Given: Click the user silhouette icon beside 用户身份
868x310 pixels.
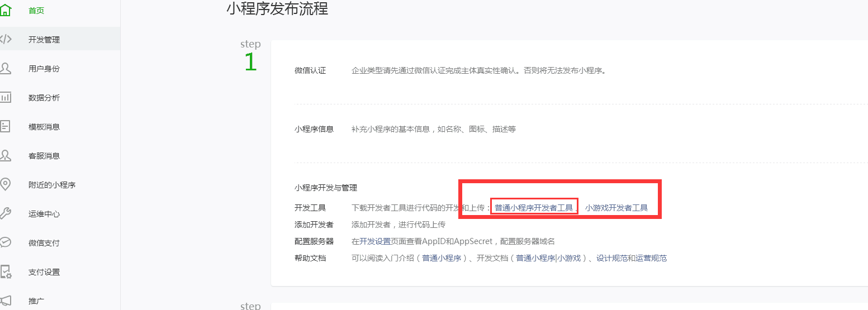Looking at the screenshot, I should click(5, 69).
